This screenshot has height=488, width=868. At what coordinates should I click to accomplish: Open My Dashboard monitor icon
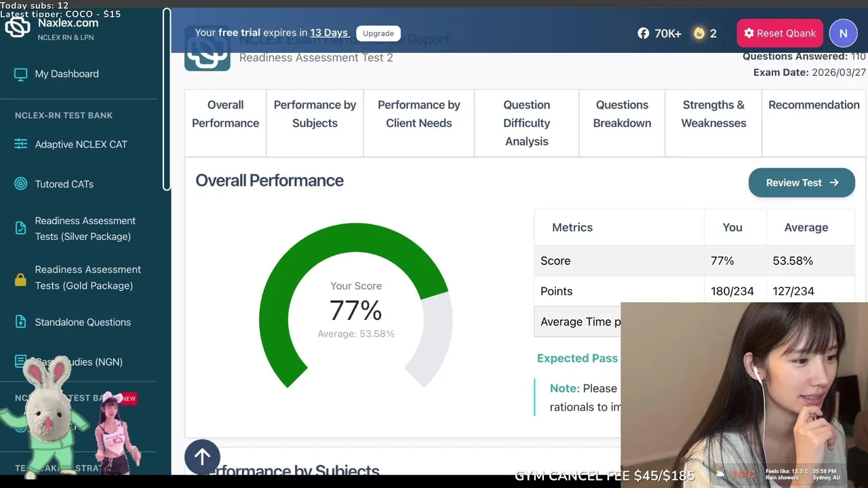pyautogui.click(x=21, y=74)
